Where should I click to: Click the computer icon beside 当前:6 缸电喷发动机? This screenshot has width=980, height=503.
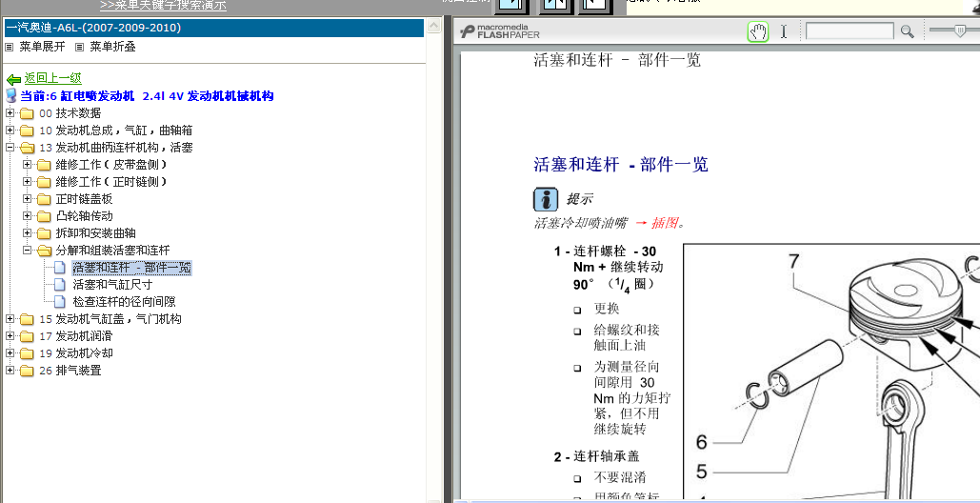tap(11, 95)
